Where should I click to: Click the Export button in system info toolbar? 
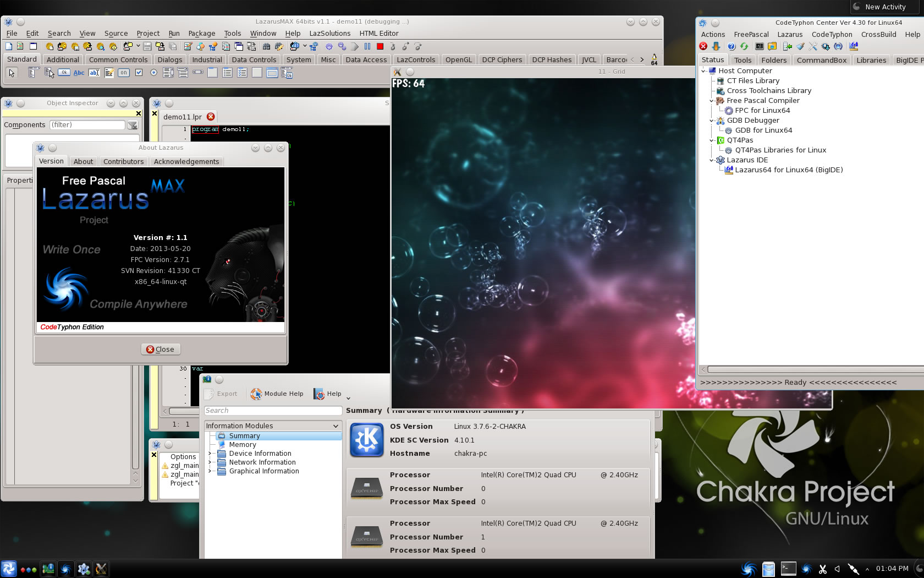(221, 394)
